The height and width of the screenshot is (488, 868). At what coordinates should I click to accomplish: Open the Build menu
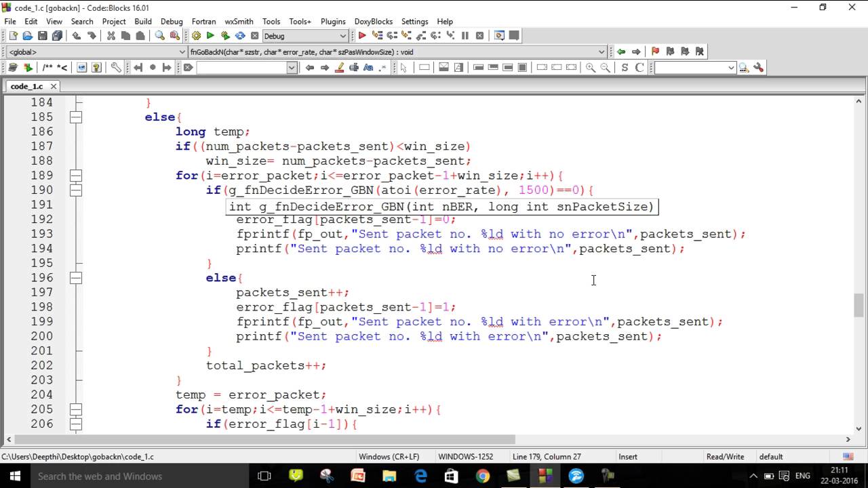(x=143, y=22)
